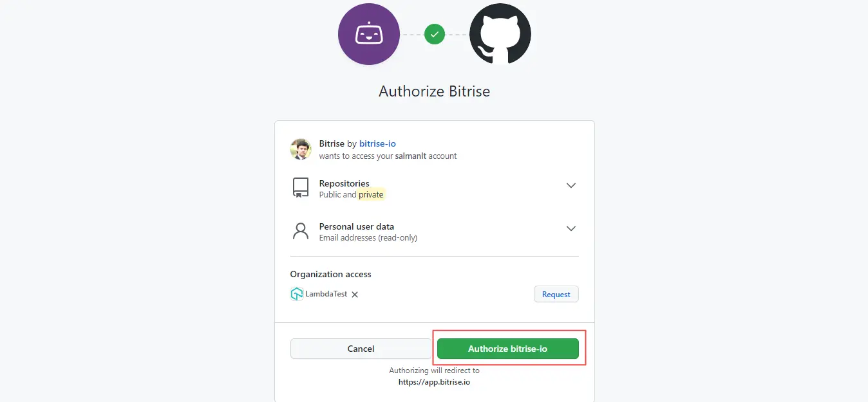Viewport: 868px width, 402px height.
Task: Click the LambdaTest organization logo
Action: [297, 294]
